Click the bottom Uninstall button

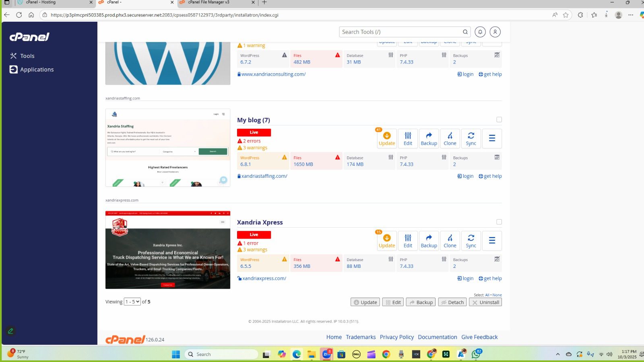[x=485, y=302]
